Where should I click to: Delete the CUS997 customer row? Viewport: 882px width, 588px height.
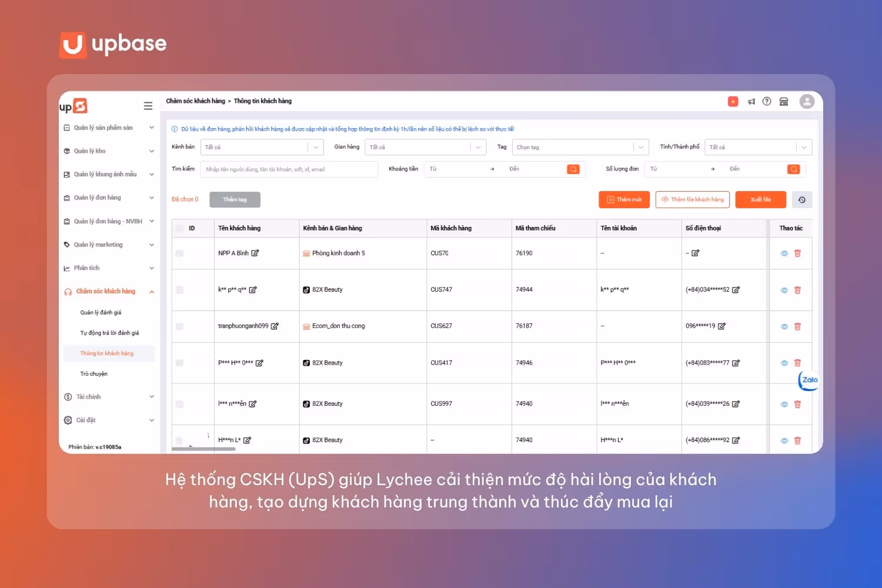798,404
